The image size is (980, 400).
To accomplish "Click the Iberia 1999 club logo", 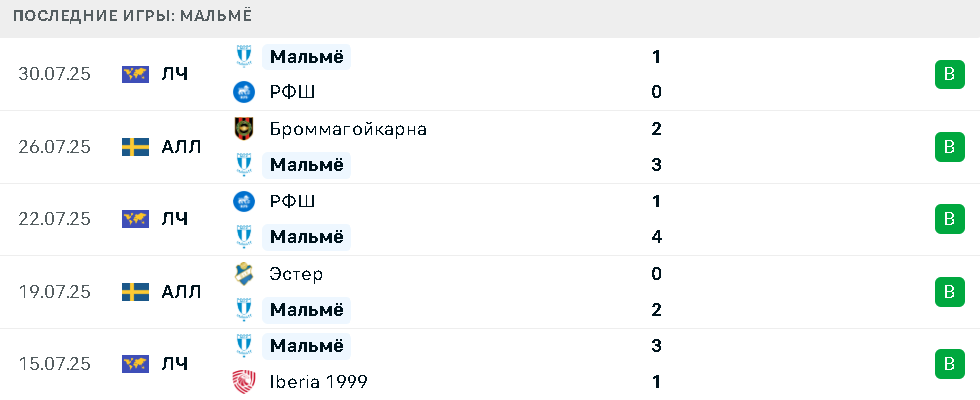I will point(243,382).
